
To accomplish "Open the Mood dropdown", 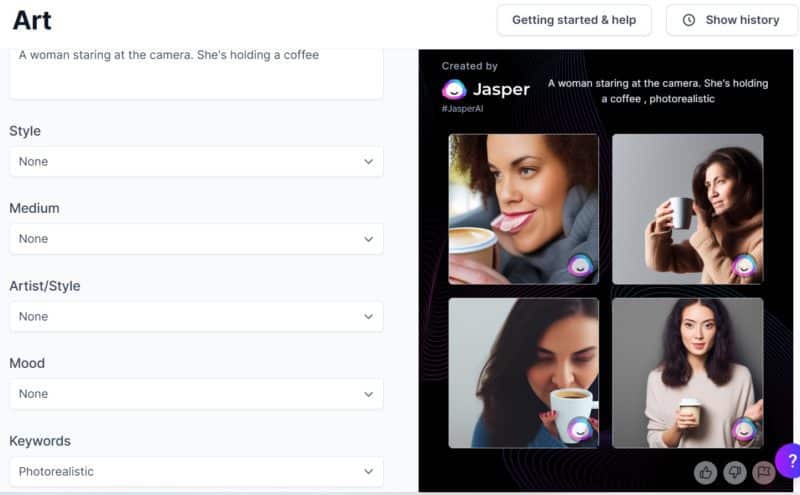I will pyautogui.click(x=196, y=394).
